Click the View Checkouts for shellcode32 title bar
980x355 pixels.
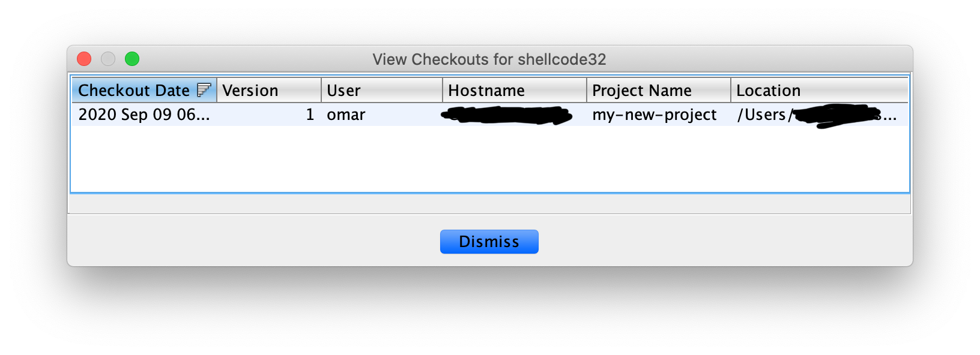pos(489,59)
